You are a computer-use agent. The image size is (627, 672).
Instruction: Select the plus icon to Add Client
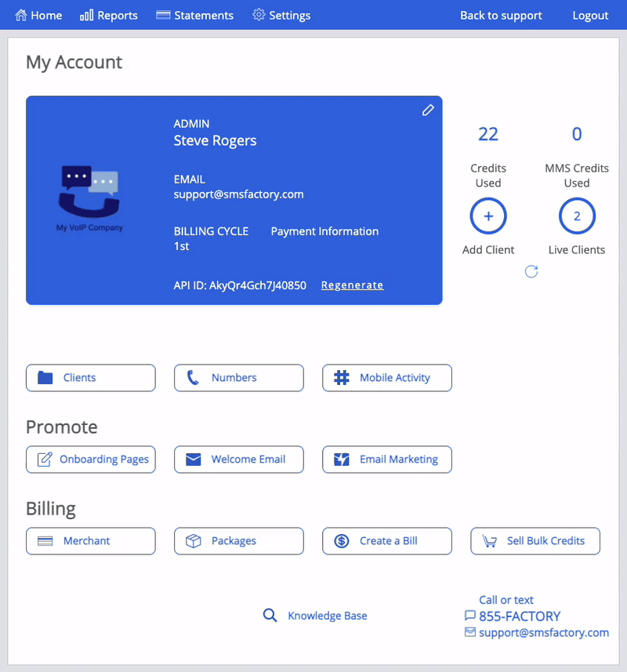coord(487,216)
